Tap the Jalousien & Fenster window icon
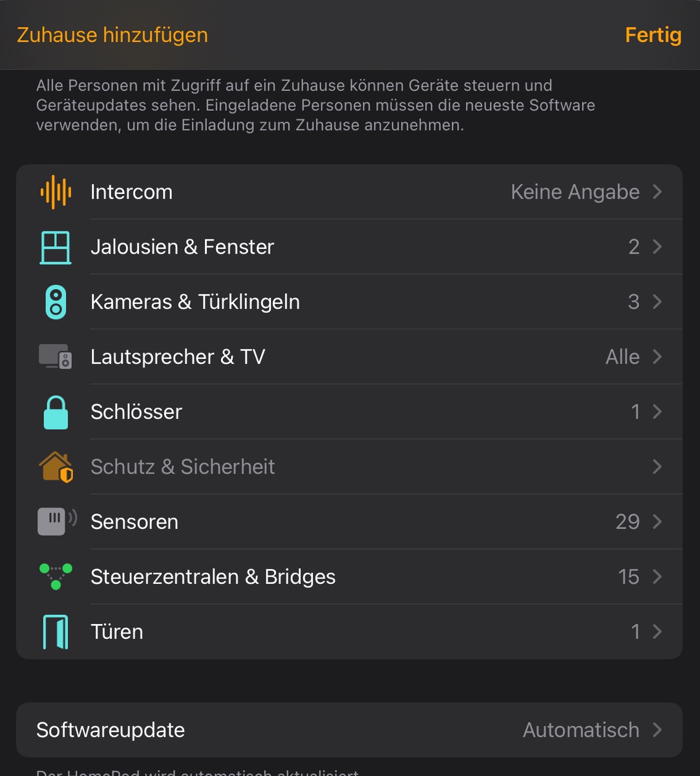The height and width of the screenshot is (776, 700). 56,247
